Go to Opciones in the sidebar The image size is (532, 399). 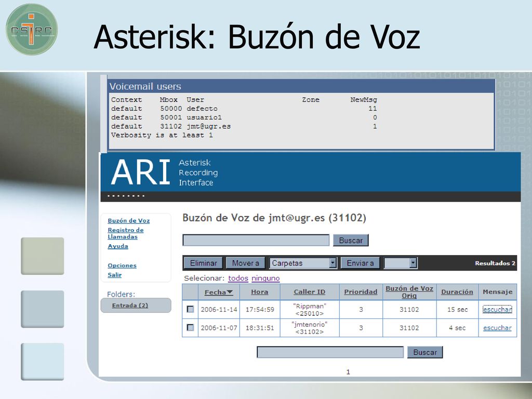[x=122, y=265]
